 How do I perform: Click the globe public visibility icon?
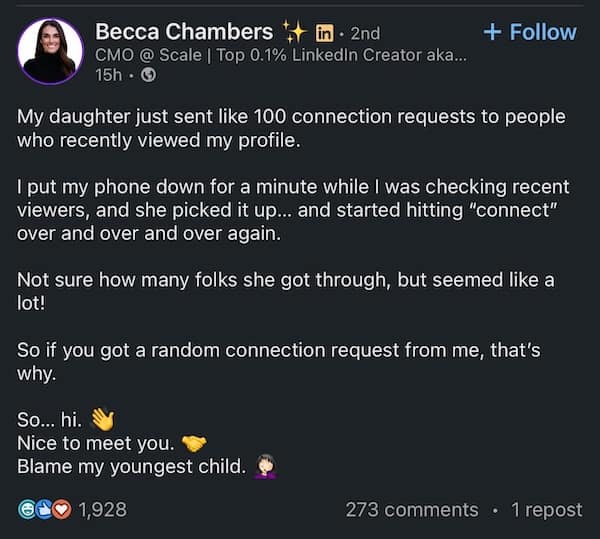pos(149,75)
